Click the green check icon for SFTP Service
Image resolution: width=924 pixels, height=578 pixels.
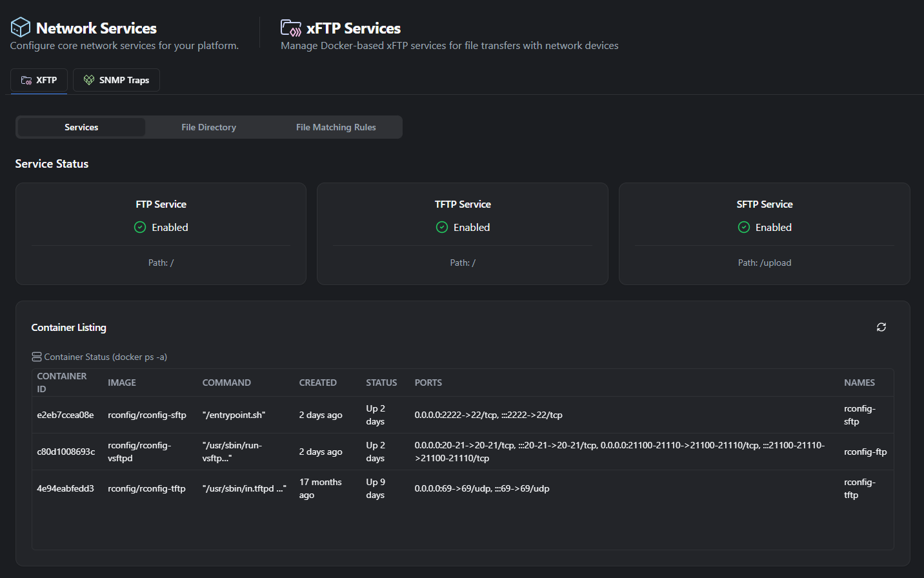click(743, 227)
